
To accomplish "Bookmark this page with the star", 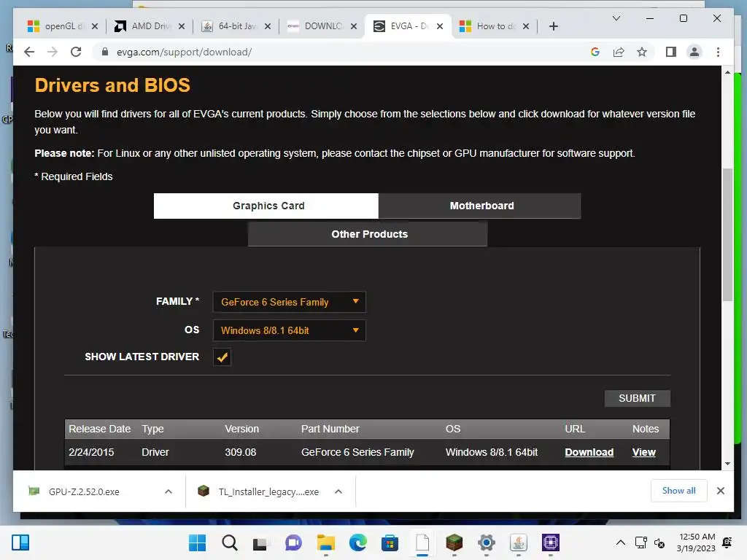I will coord(642,52).
